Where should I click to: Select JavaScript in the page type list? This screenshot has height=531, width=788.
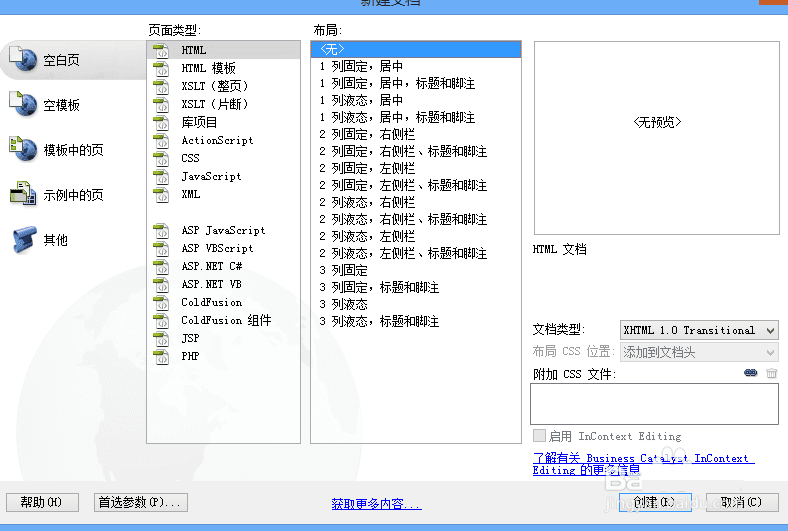(211, 176)
